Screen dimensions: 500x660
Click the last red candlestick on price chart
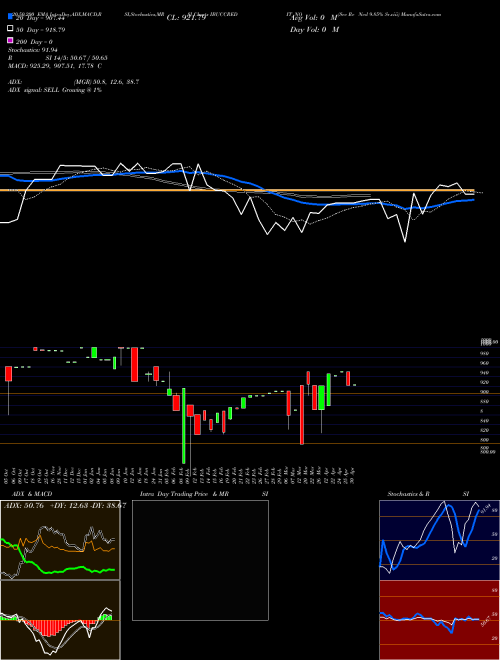(x=348, y=378)
